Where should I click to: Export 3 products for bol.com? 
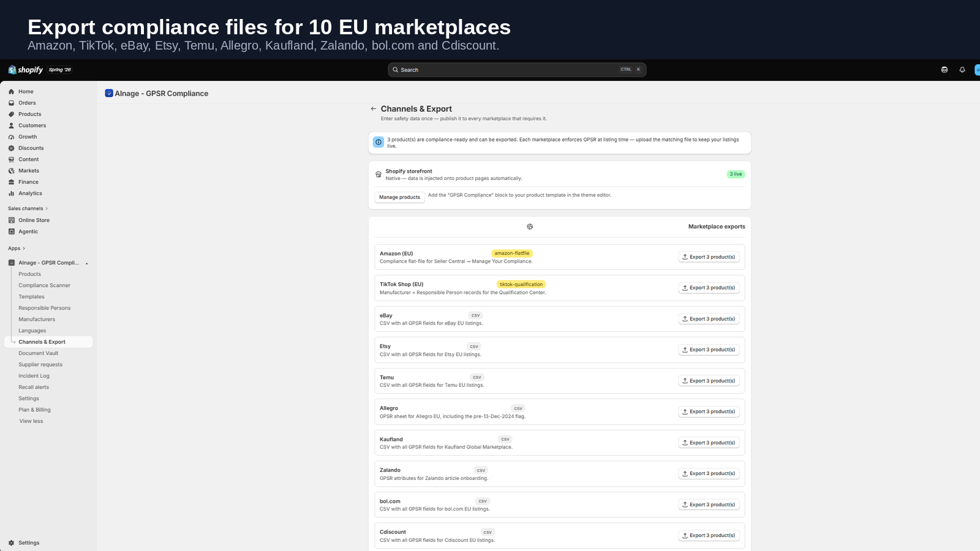pyautogui.click(x=709, y=504)
